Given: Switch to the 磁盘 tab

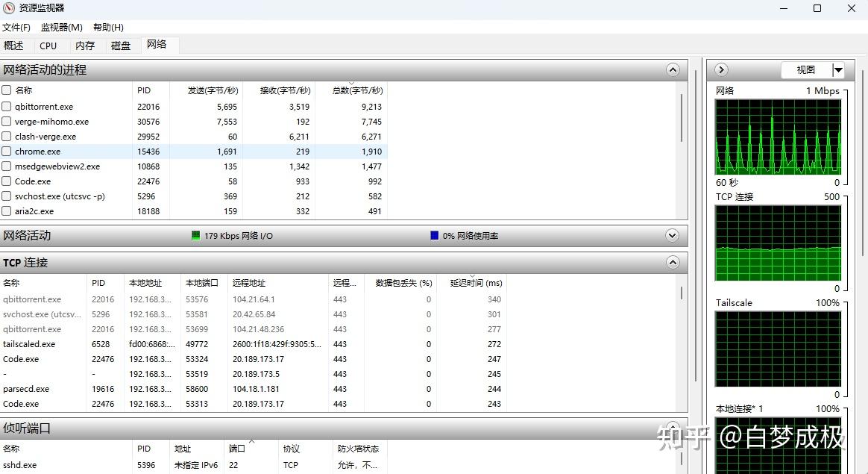Looking at the screenshot, I should point(120,45).
